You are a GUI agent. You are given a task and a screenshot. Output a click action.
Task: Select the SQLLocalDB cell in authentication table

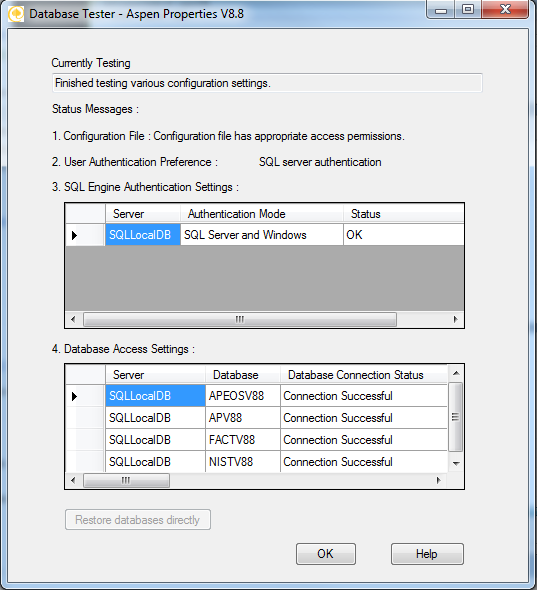[x=143, y=235]
